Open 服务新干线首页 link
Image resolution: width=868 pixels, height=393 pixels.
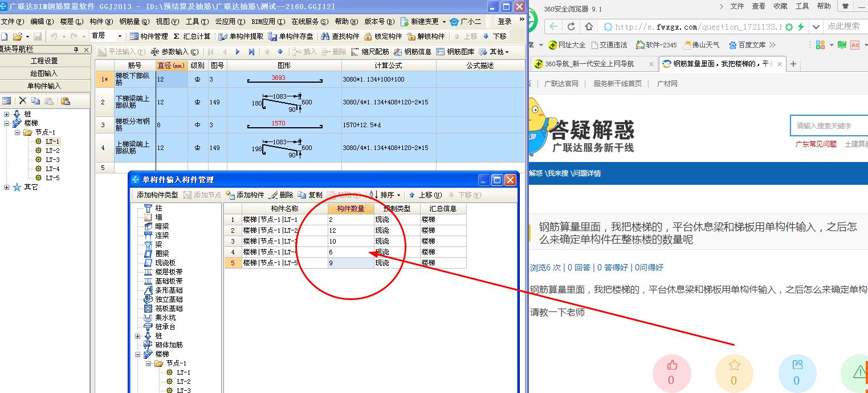tap(617, 83)
